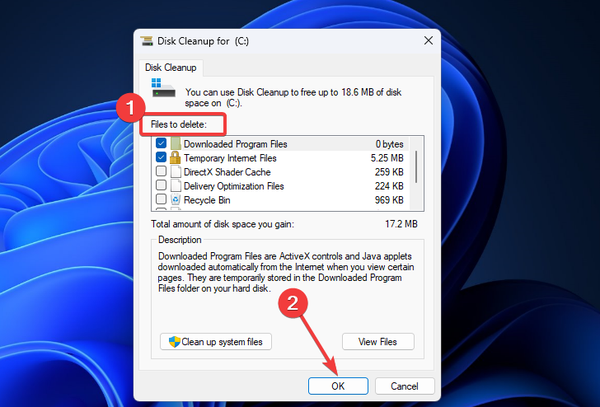Click the 969 KB size value

point(389,200)
